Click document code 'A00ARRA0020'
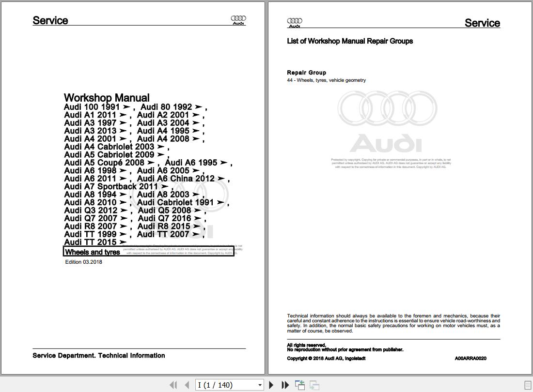The image size is (533, 392). click(470, 359)
